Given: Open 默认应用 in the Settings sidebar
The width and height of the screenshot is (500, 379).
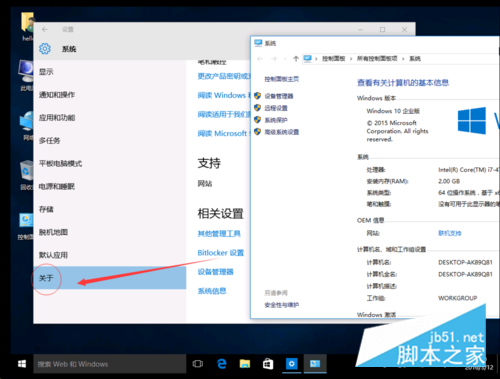Looking at the screenshot, I should (53, 255).
